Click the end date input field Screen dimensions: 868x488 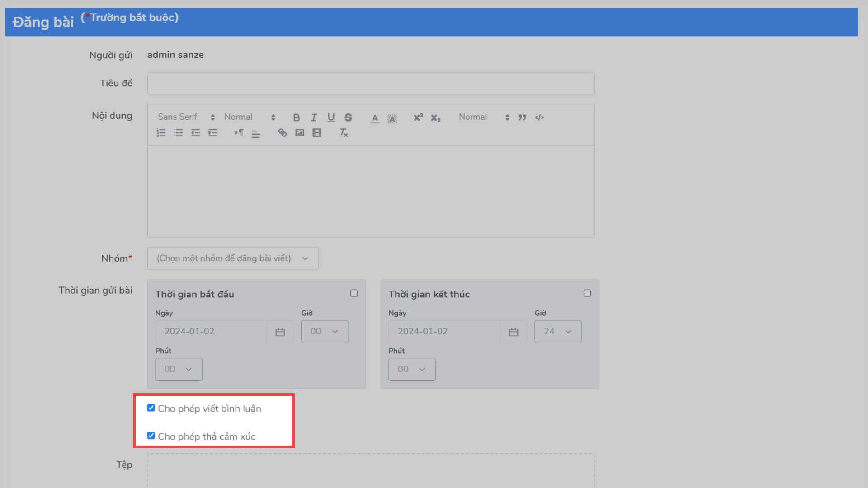pyautogui.click(x=444, y=332)
